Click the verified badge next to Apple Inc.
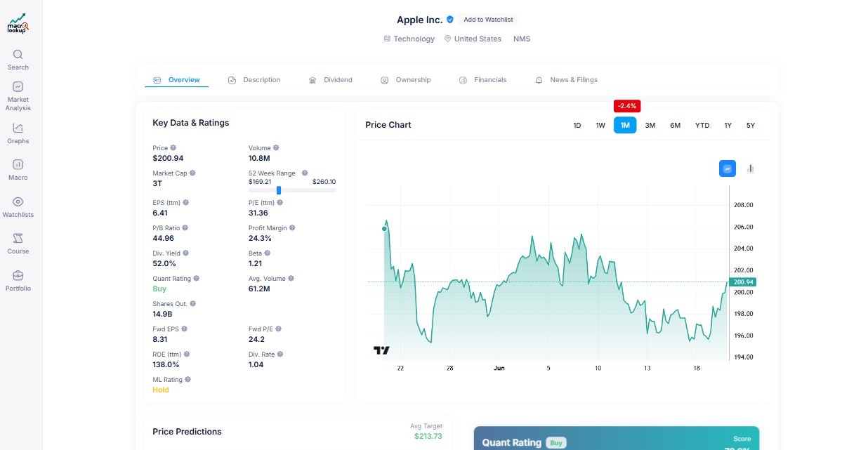Screen dimensions: 868x450 [450, 20]
